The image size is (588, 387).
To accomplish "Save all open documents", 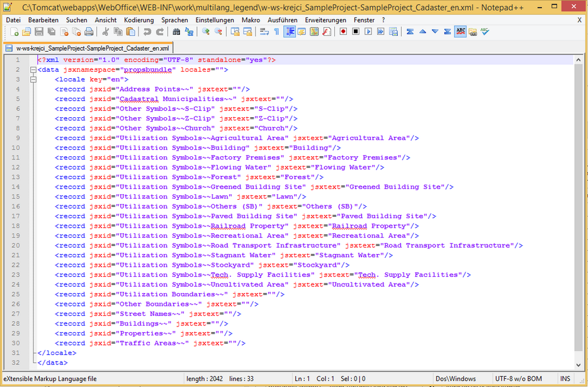I will point(51,32).
